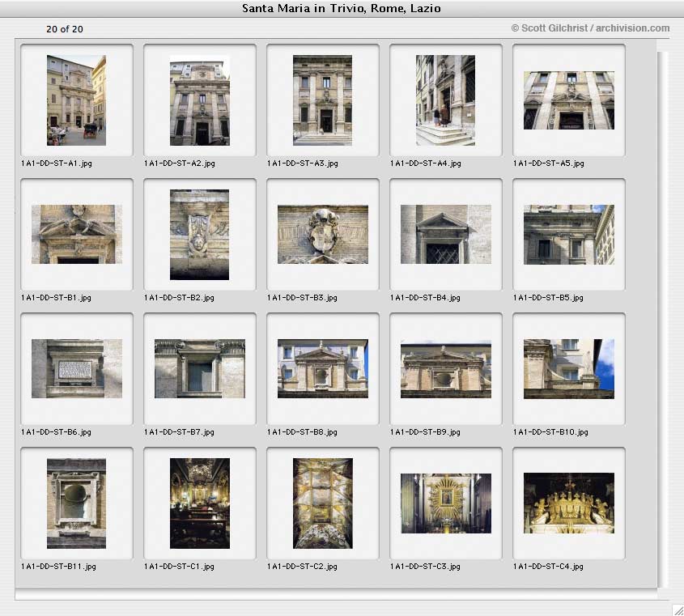Select the 1A1-DD-ST-B3.jpg coat of arms thumbnail
This screenshot has width=684, height=616.
point(323,234)
